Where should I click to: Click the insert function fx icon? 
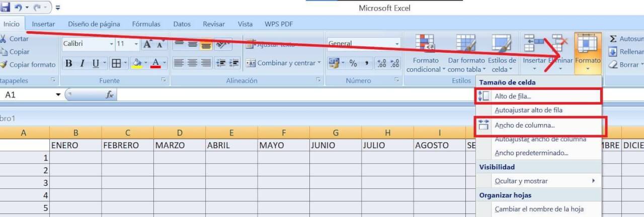pyautogui.click(x=109, y=94)
